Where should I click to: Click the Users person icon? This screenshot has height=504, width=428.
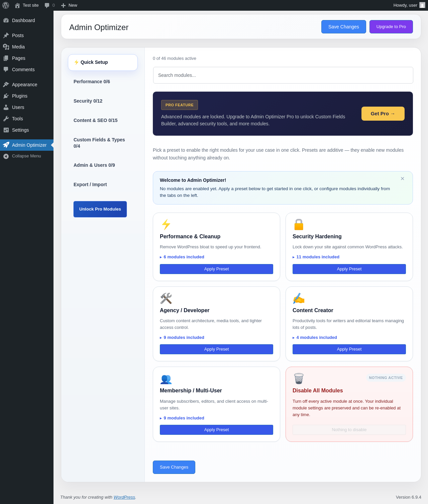tap(6, 107)
